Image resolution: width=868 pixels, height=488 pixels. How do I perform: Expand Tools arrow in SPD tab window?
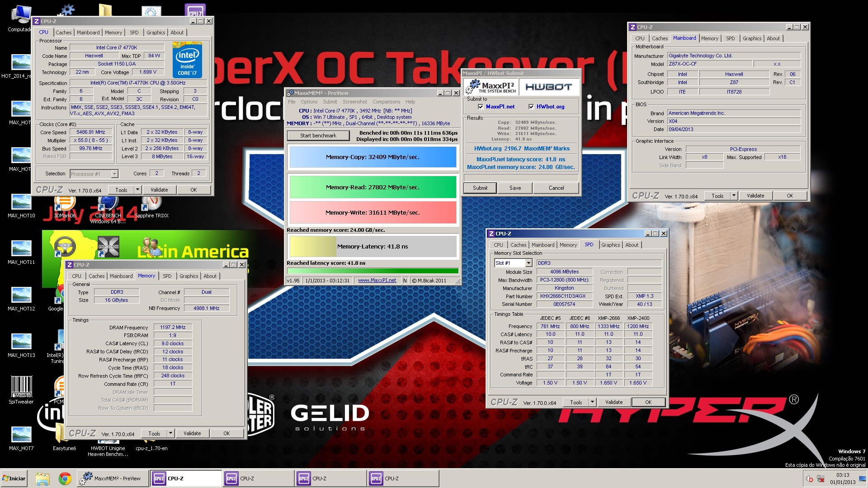pyautogui.click(x=592, y=402)
